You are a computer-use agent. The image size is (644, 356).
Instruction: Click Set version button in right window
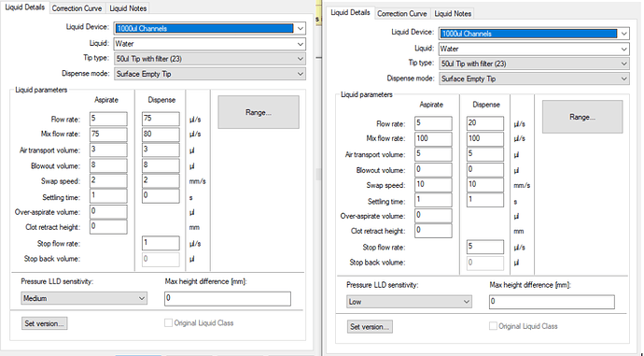click(x=370, y=327)
